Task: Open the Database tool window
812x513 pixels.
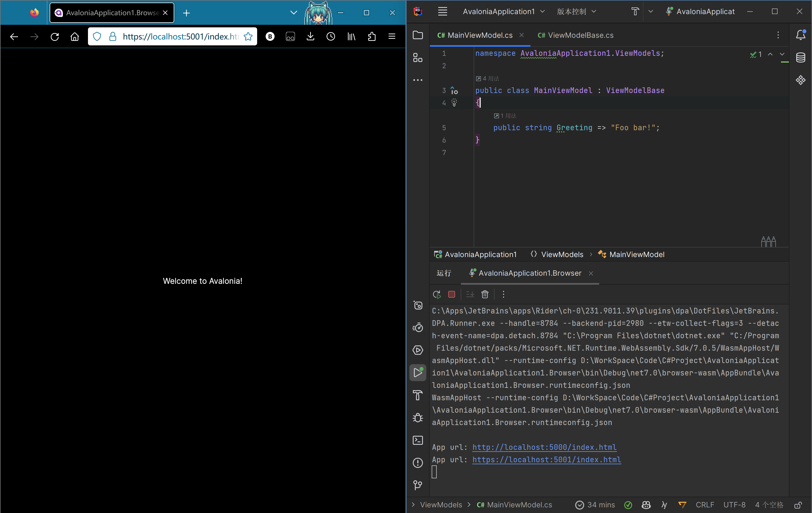Action: (x=801, y=57)
